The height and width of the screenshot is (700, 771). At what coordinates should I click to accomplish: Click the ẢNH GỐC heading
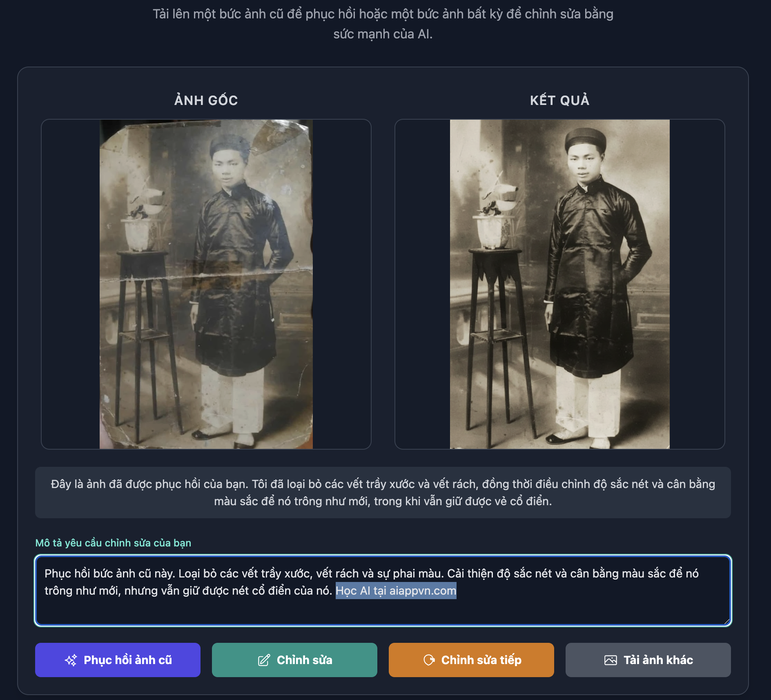coord(206,100)
